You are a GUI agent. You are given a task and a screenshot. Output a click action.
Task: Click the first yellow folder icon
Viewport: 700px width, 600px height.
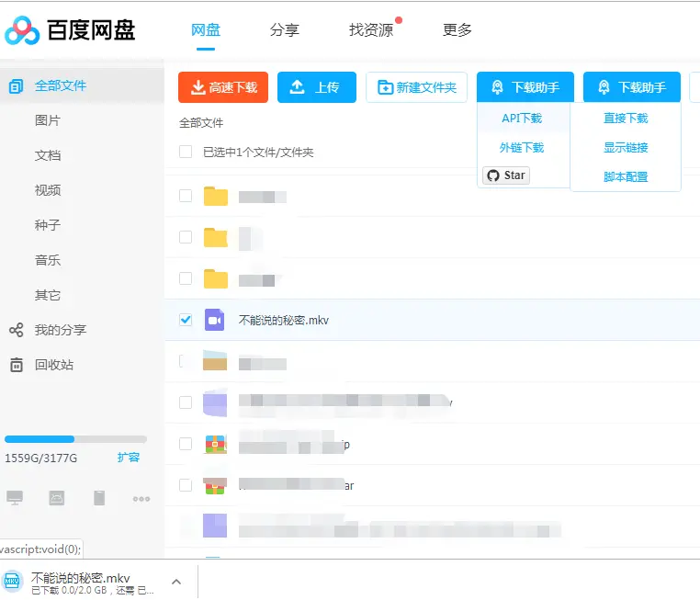216,196
